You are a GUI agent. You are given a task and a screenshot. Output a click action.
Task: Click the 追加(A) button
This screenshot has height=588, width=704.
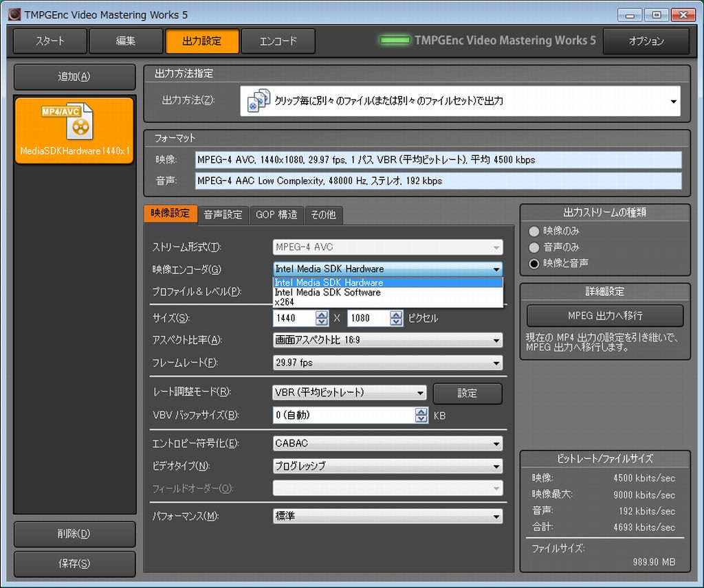[74, 77]
